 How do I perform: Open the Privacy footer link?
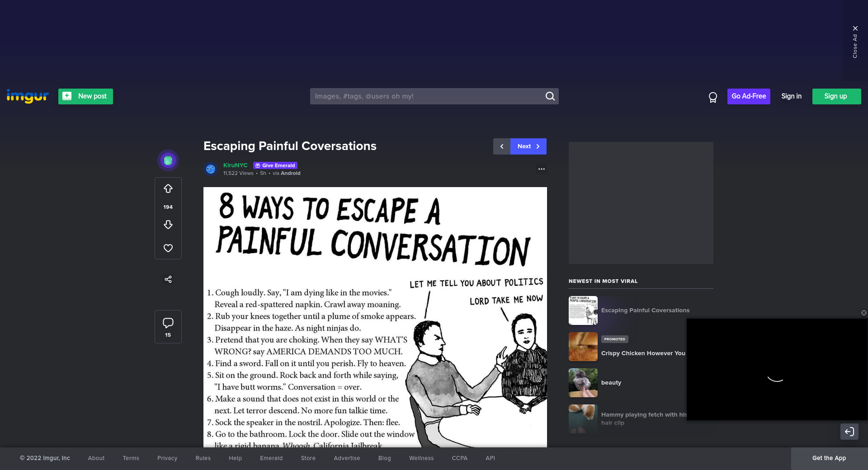click(x=167, y=458)
